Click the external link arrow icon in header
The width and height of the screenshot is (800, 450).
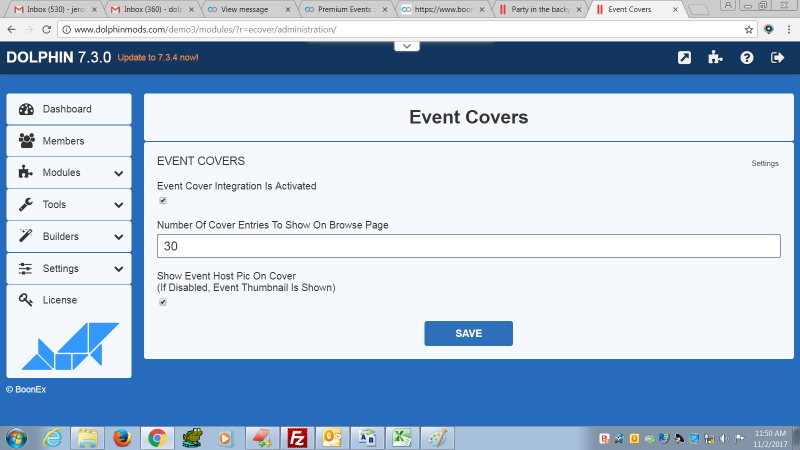(684, 58)
